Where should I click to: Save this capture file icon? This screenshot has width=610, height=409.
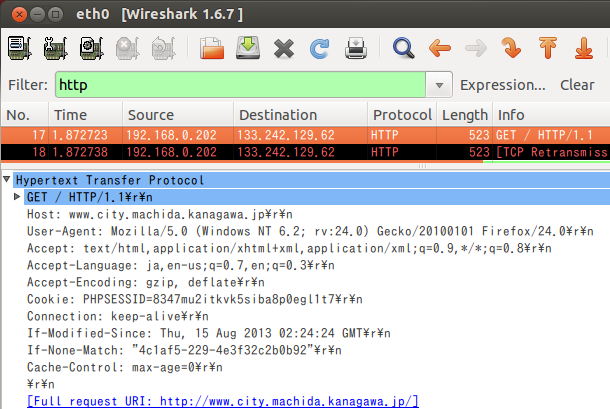pyautogui.click(x=248, y=48)
